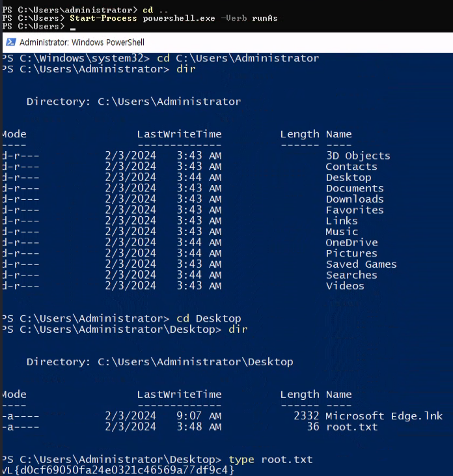Select the Favorites directory name
Image resolution: width=453 pixels, height=476 pixels.
(x=355, y=210)
